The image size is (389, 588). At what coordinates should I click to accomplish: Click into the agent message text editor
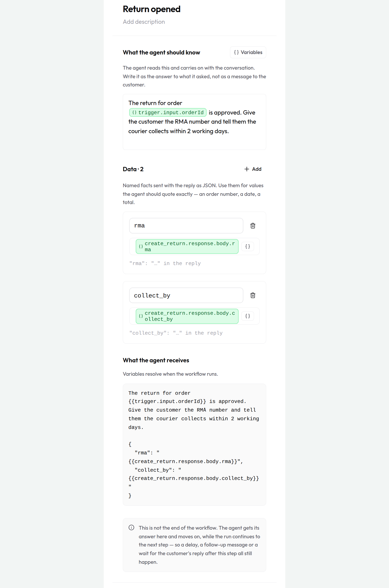194,122
